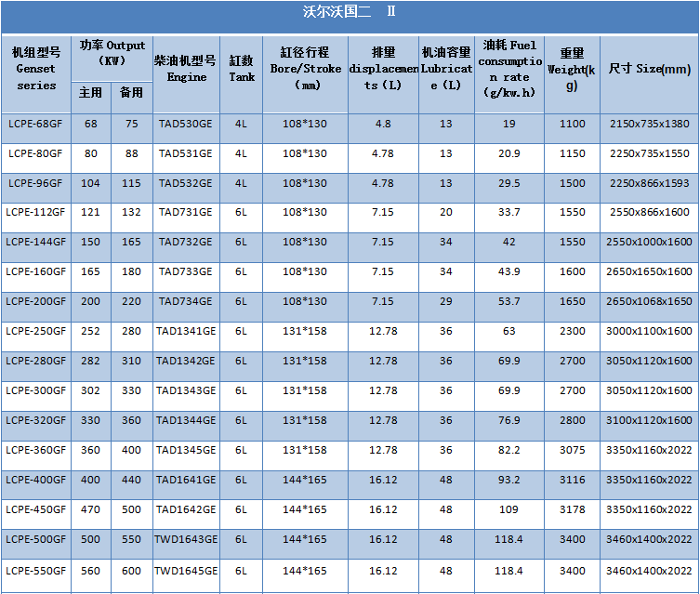Select the LCPE-400GF model cell
Screen dimensions: 700x594
point(35,481)
